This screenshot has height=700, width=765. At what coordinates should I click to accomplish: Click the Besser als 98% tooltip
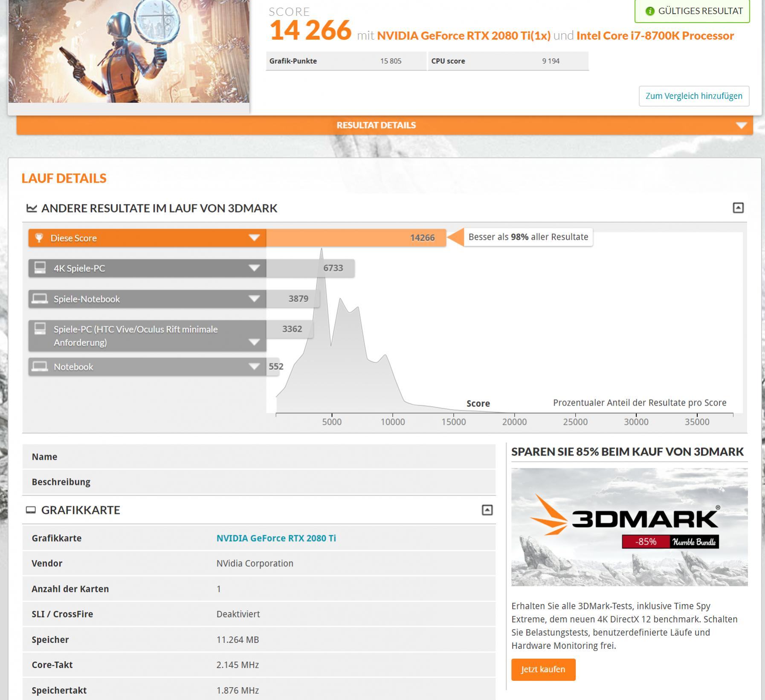pyautogui.click(x=528, y=237)
